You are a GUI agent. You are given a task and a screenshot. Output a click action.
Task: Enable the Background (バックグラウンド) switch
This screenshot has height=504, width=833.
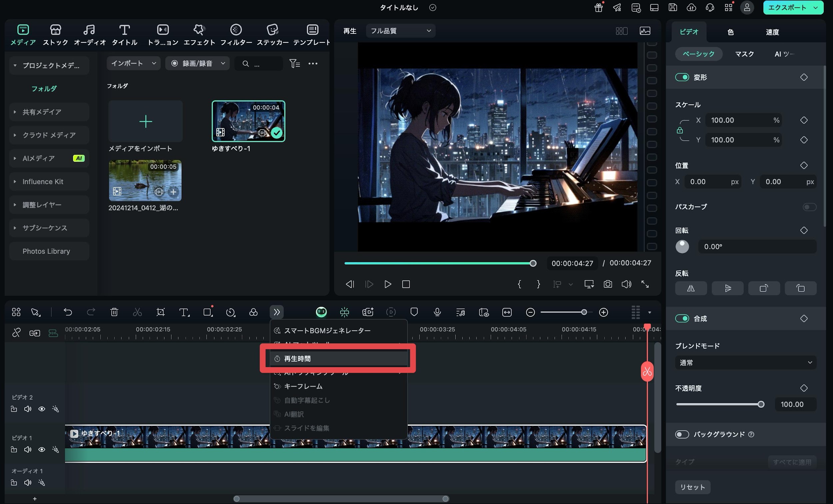682,434
